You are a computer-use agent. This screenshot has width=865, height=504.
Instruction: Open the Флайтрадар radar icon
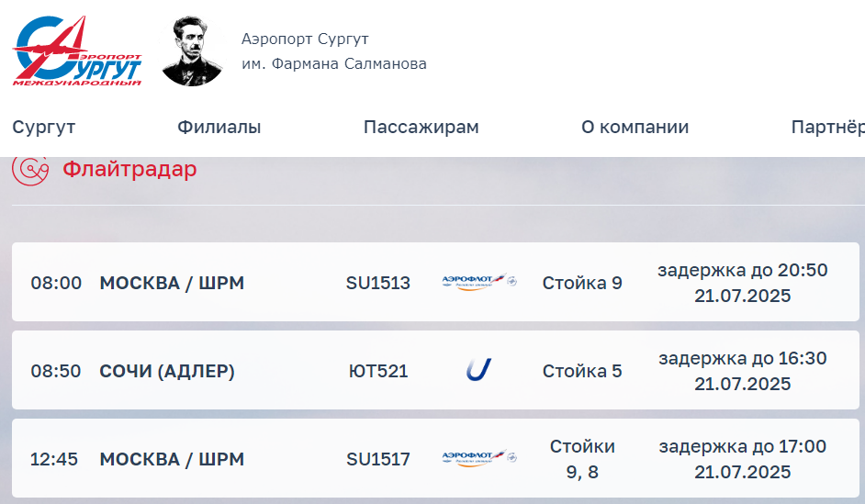(x=30, y=169)
